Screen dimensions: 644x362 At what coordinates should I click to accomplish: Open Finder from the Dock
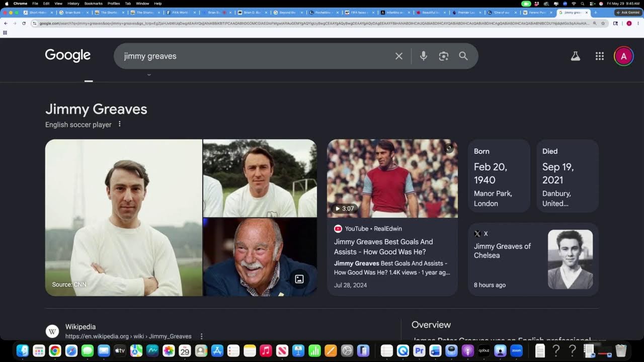click(x=22, y=350)
